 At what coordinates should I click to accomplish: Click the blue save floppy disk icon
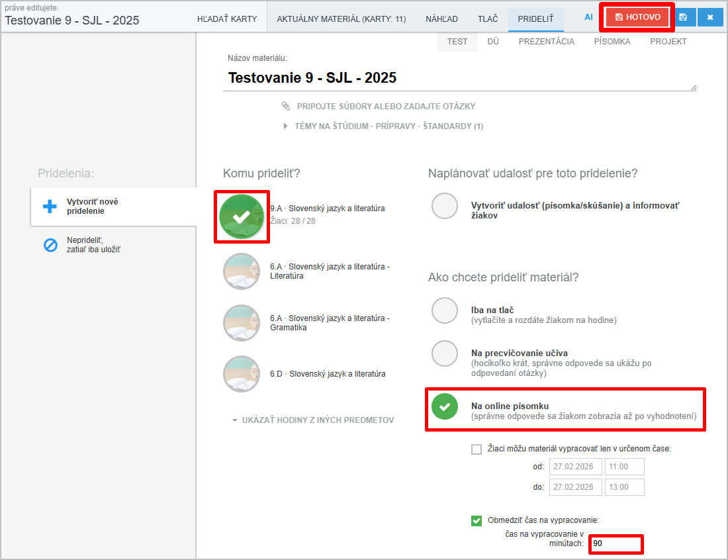pos(682,17)
